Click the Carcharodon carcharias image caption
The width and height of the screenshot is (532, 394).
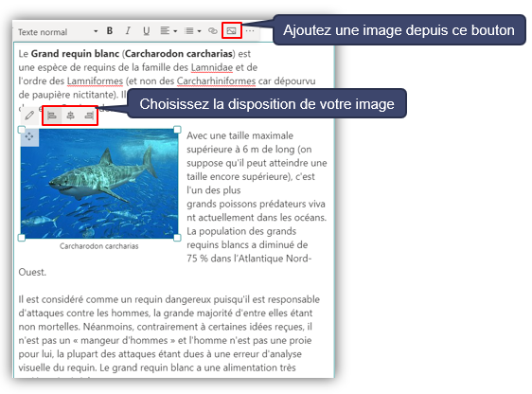99,246
